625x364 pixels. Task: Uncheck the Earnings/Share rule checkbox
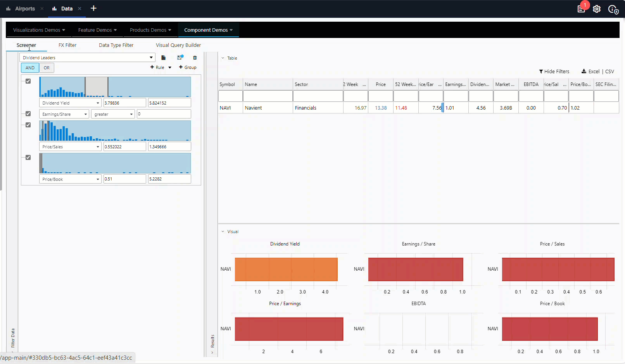[x=28, y=114]
